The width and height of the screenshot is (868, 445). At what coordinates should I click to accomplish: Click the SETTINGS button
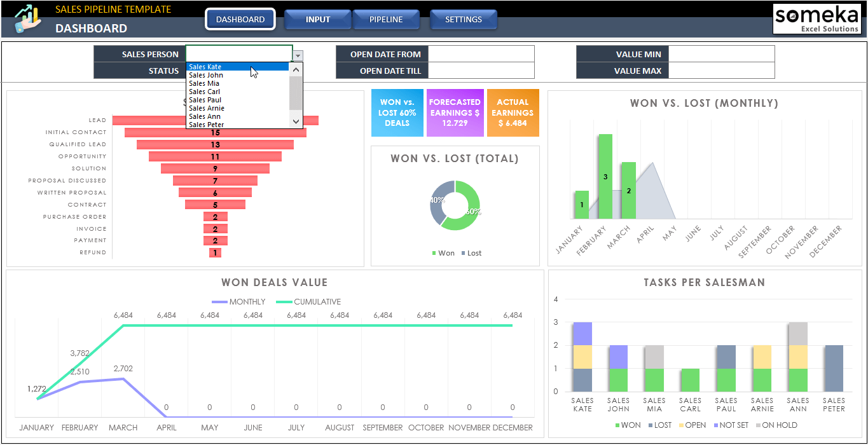(x=464, y=19)
